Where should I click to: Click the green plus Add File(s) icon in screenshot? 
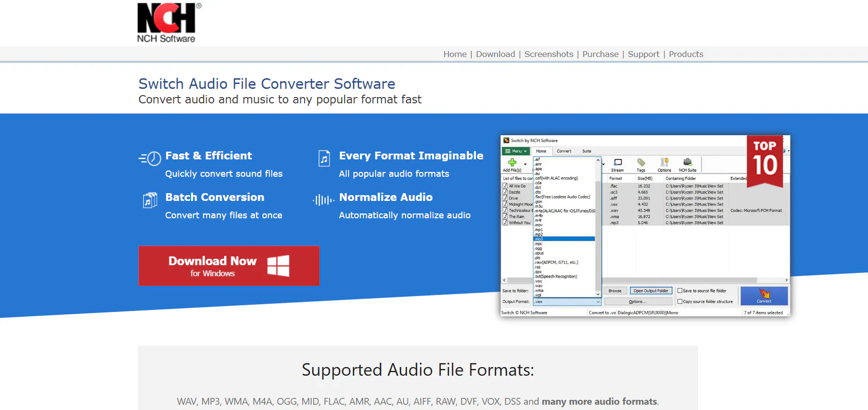(512, 163)
